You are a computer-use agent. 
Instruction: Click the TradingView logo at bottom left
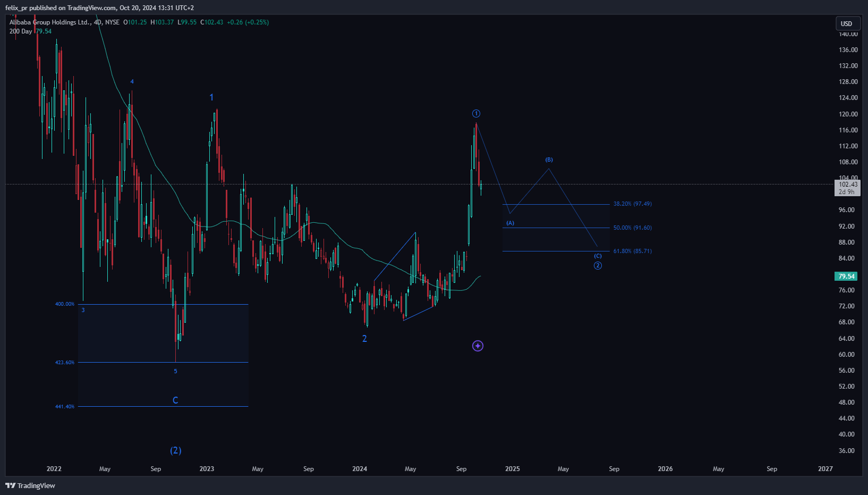coord(30,485)
